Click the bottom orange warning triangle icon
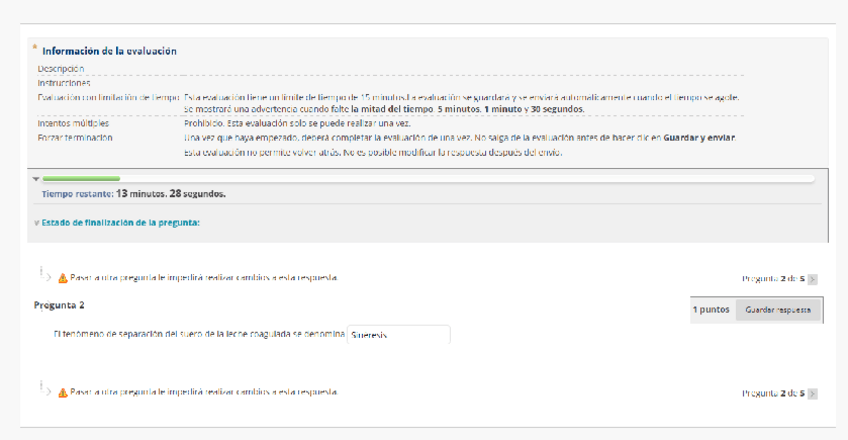This screenshot has height=440, width=848. pos(63,392)
